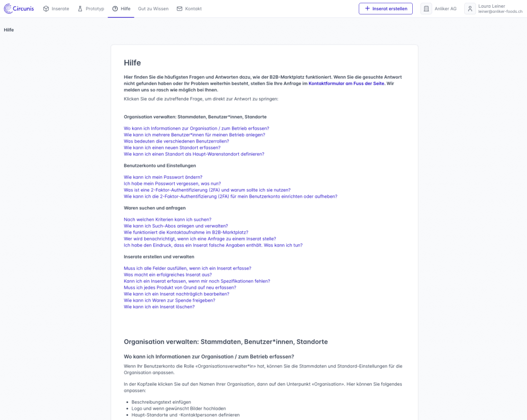Follow the Kontaktformular am Fuss der Seite link
527x420 pixels.
346,83
